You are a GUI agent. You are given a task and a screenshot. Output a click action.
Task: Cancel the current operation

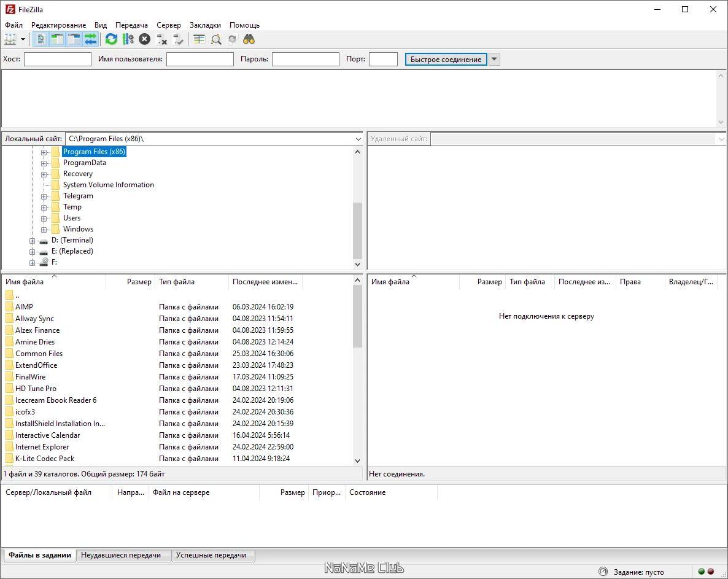[145, 39]
